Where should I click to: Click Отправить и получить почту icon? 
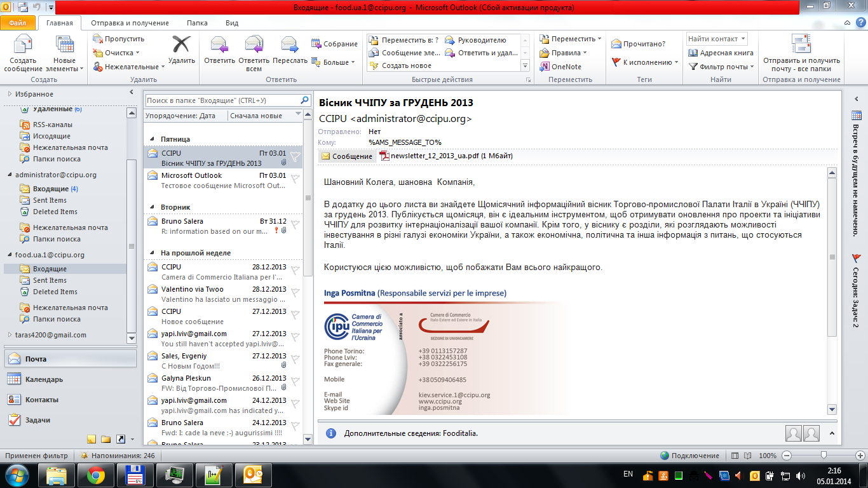(x=801, y=44)
